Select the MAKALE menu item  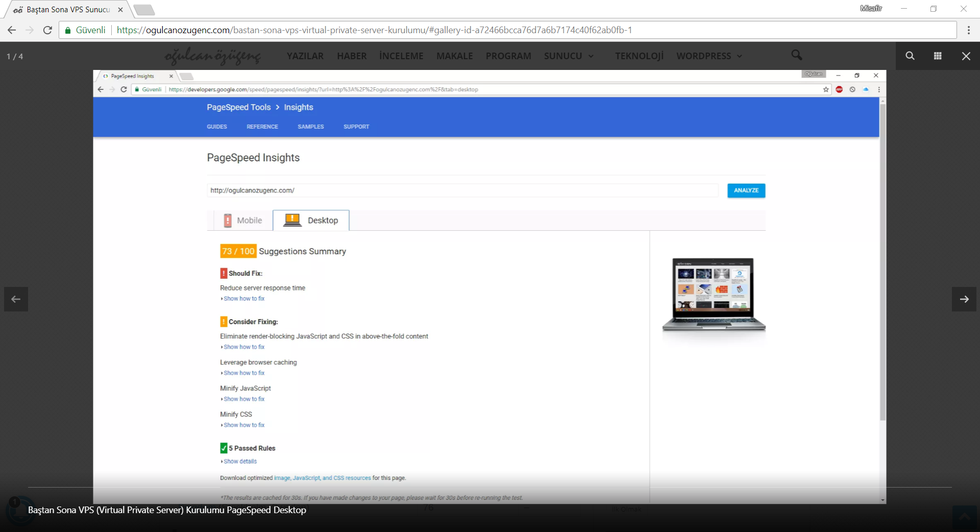[455, 56]
